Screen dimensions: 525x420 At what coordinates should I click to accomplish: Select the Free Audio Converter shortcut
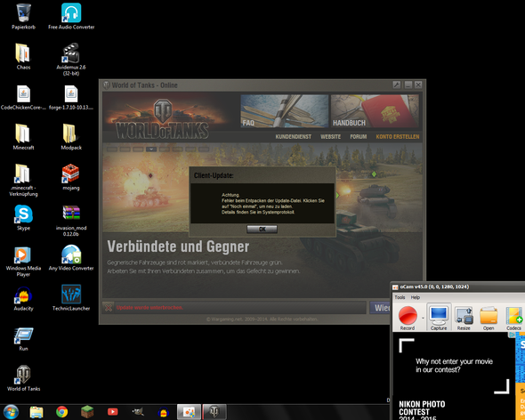pos(71,16)
